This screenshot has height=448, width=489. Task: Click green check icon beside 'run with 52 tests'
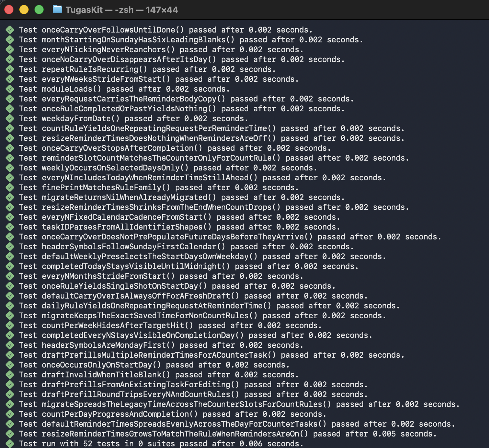click(10, 444)
